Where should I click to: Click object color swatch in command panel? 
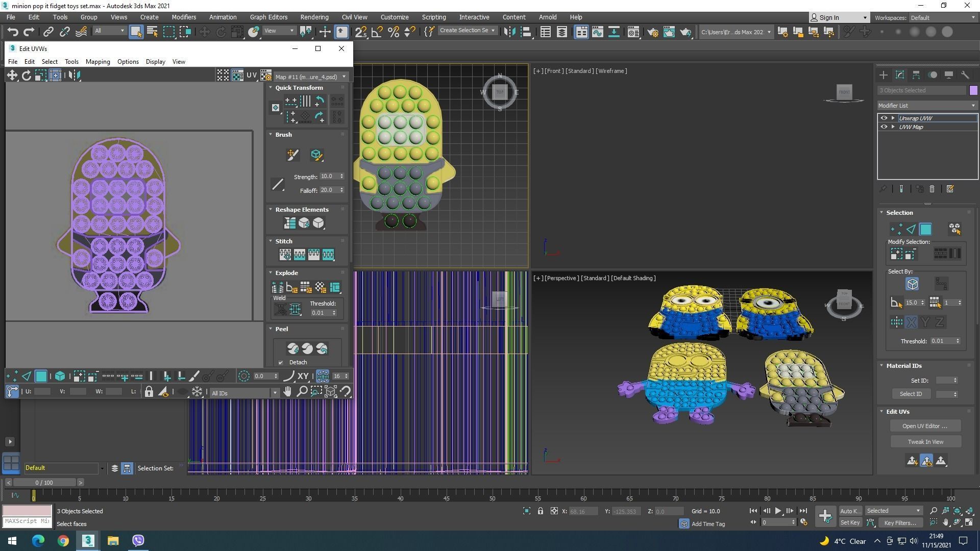pyautogui.click(x=973, y=90)
